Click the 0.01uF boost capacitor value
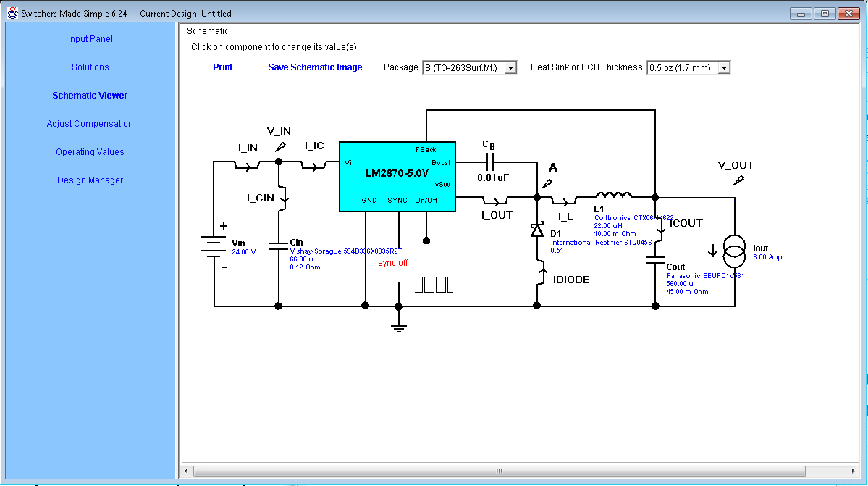868x486 pixels. [x=493, y=177]
